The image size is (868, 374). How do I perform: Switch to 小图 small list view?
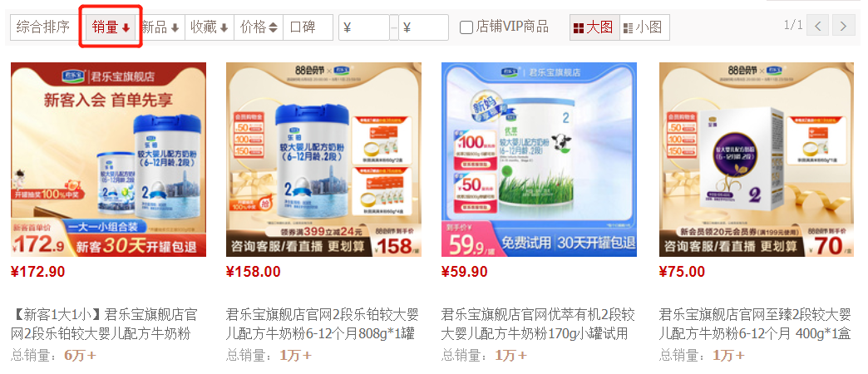[644, 27]
